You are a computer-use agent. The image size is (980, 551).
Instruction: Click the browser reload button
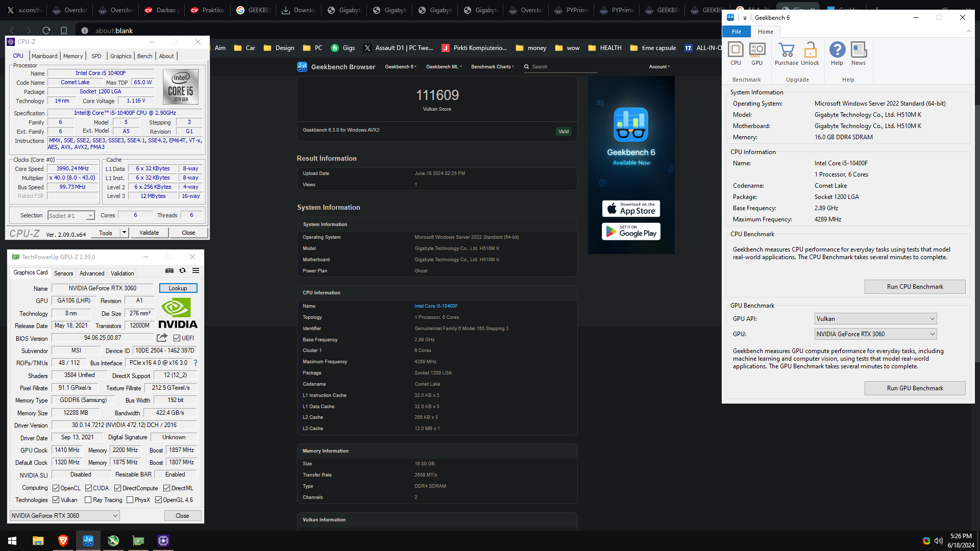coord(46,31)
